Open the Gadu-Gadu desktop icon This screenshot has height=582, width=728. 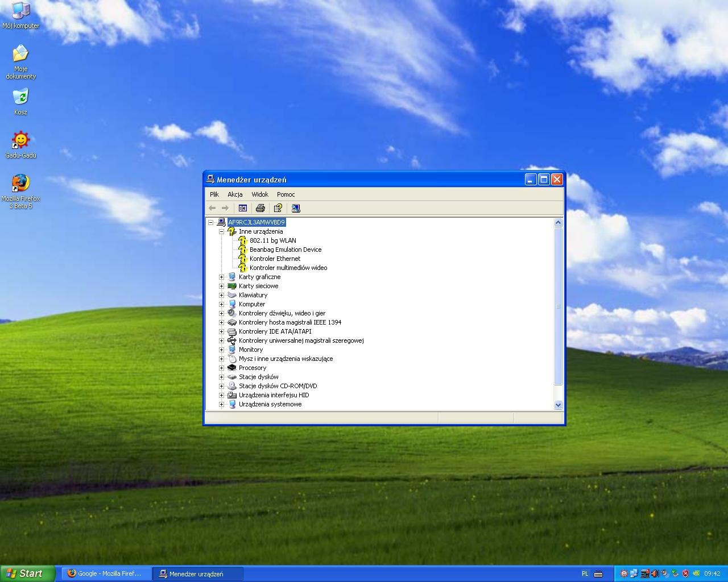[x=20, y=140]
